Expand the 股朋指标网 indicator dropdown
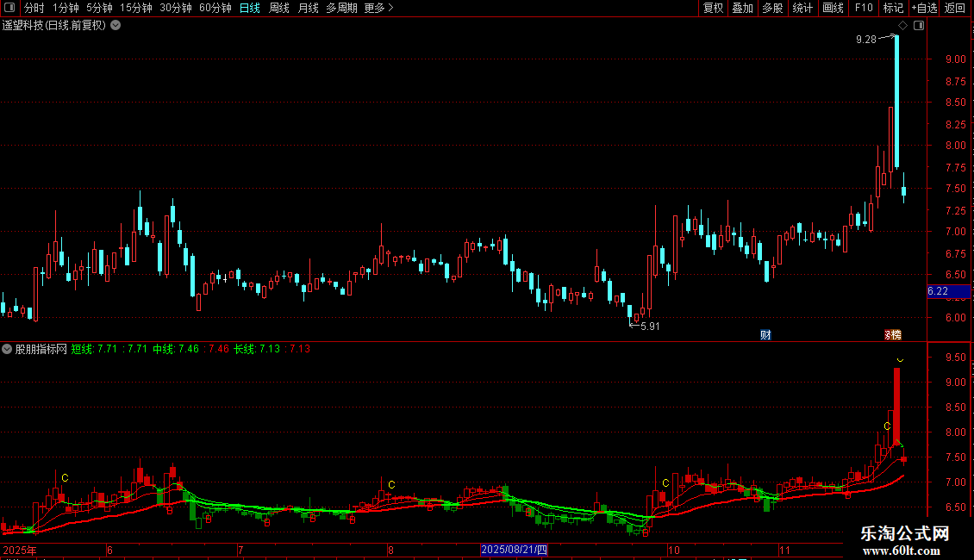Screen dimensions: 974x560 [x=7, y=349]
